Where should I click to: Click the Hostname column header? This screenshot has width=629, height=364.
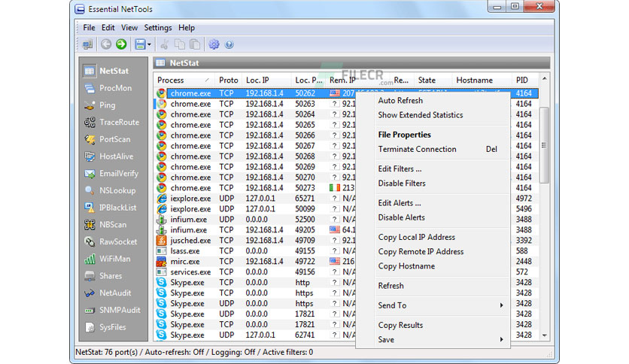(x=482, y=80)
